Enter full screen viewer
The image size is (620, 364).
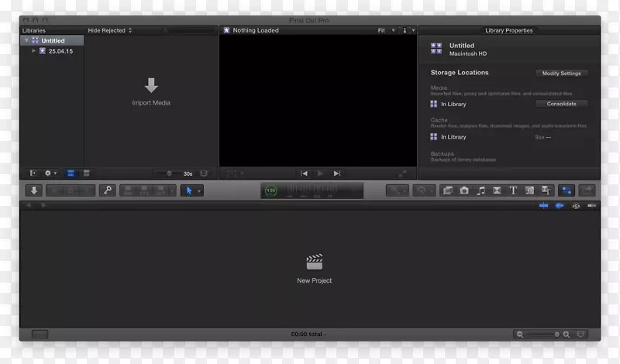point(402,173)
